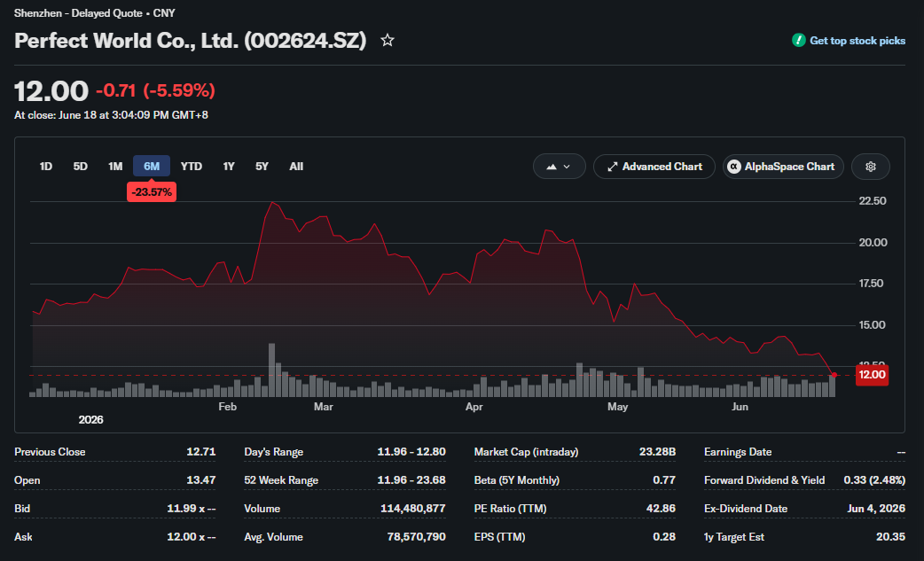
Task: Click EPS (TTM) label
Action: [499, 537]
